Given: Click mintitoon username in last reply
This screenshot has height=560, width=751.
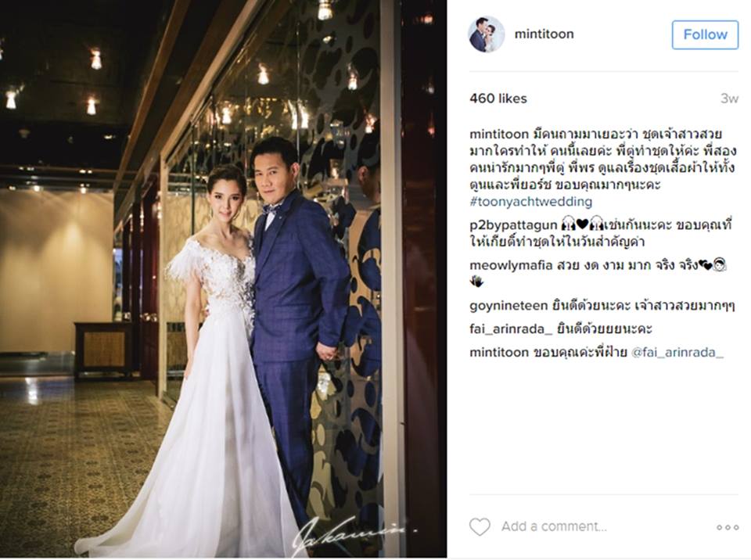Looking at the screenshot, I should 499,353.
